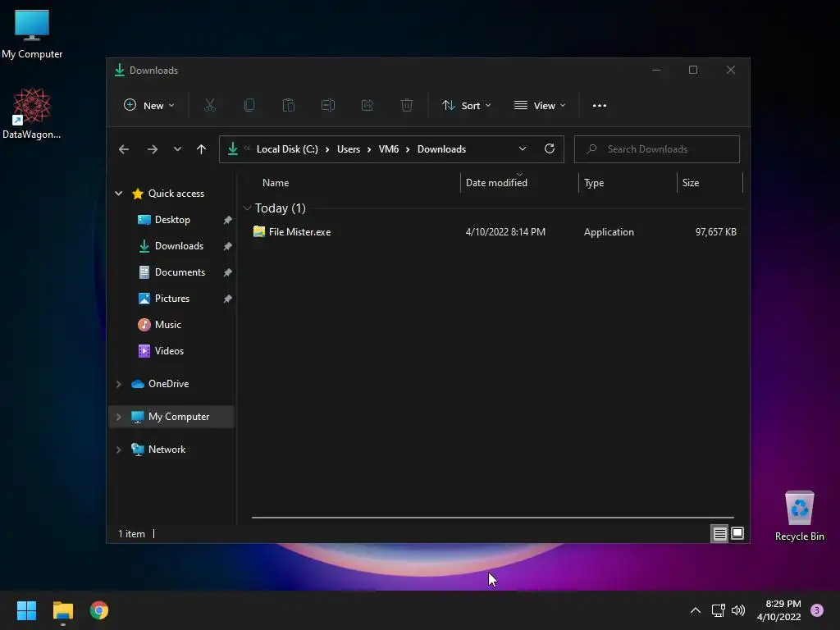840x630 pixels.
Task: Click the Share icon in toolbar
Action: 367,106
